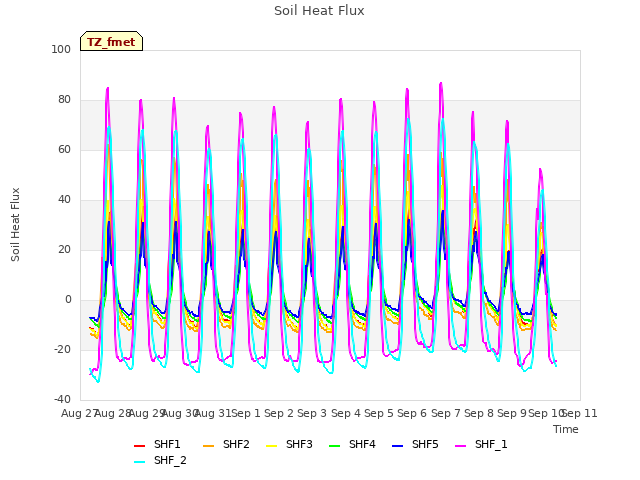Click the cyan SHF_2 legend swatch
Viewport: 640px width, 480px height.
click(x=140, y=461)
